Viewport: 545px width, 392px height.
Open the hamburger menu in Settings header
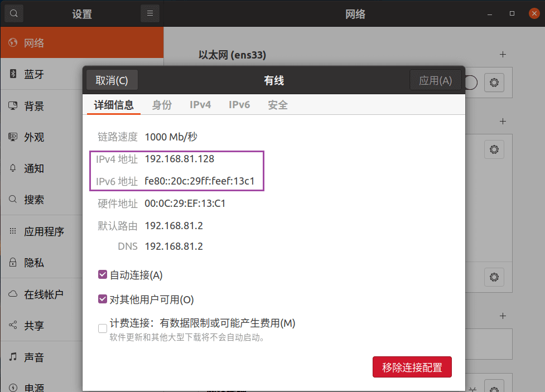[x=149, y=13]
